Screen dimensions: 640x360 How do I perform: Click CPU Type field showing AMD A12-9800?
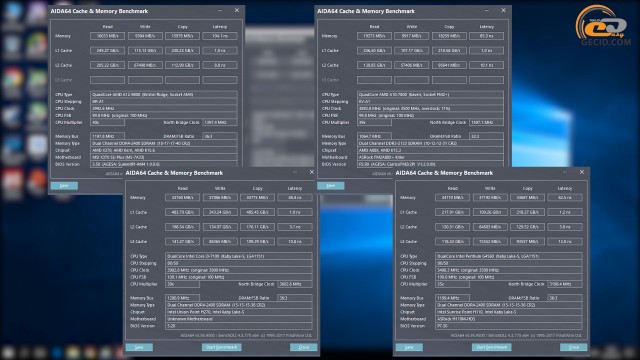164,94
